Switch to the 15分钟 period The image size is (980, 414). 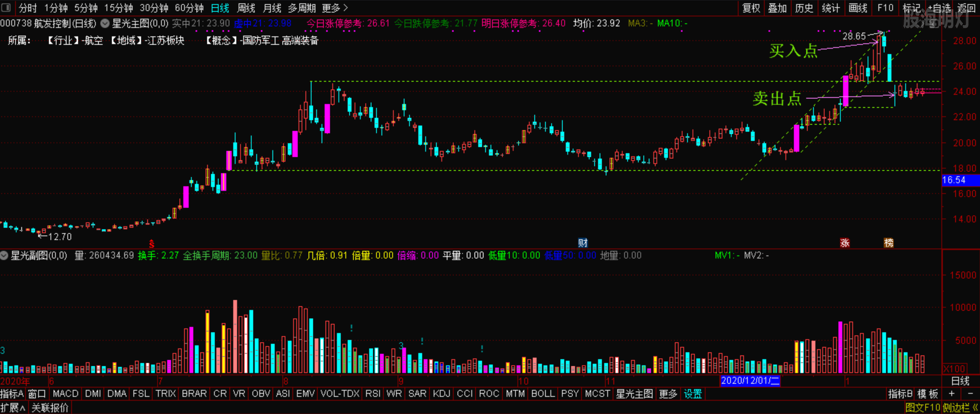[118, 8]
